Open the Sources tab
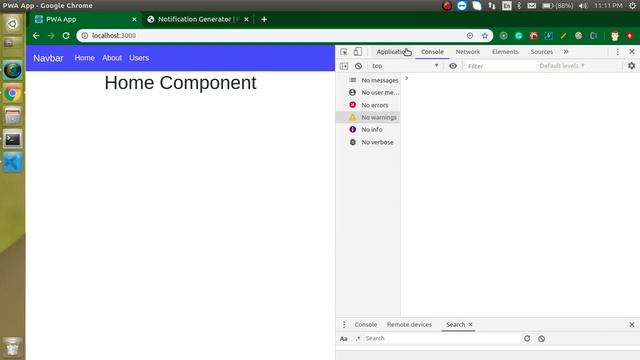 coord(542,52)
